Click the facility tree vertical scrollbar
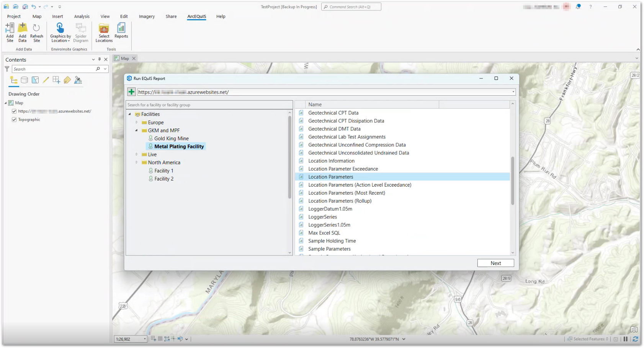Screen dimensions: 644x348 (290, 157)
